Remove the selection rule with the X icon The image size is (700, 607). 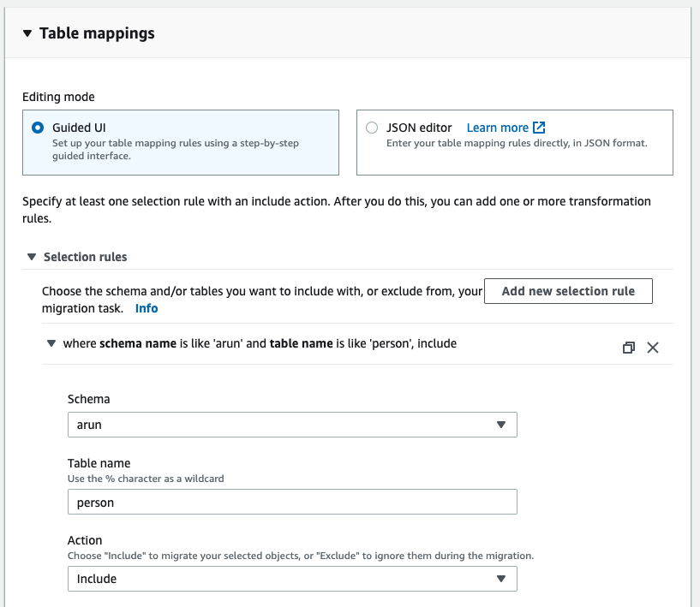pos(653,348)
